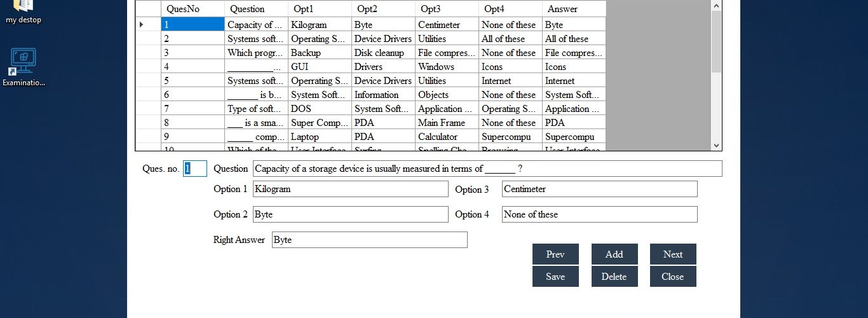Select QuesNo cell '2'

193,39
